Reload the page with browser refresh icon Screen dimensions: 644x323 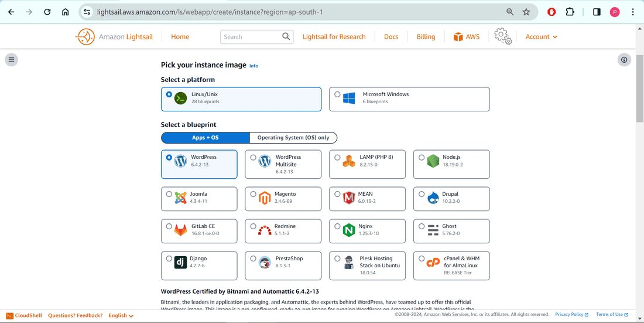pyautogui.click(x=47, y=12)
